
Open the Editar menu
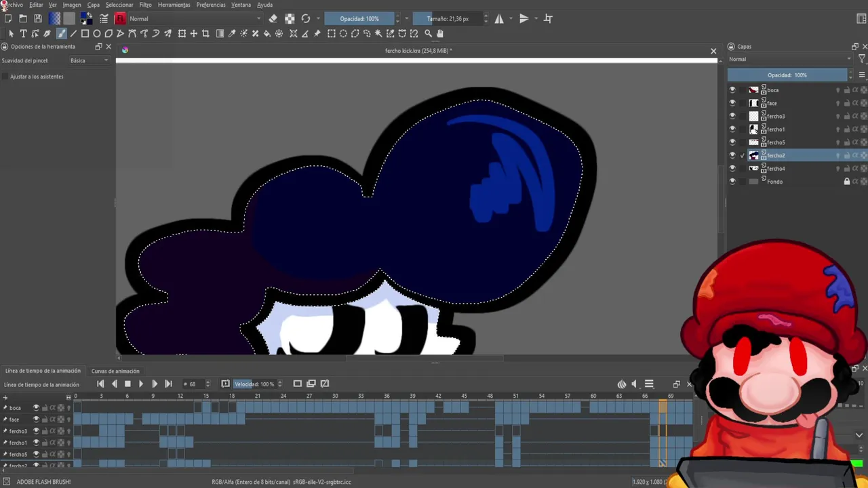[36, 5]
